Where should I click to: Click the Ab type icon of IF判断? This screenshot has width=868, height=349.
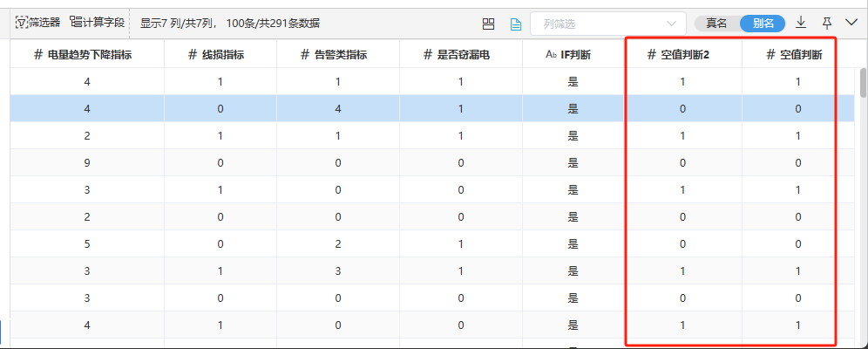coord(551,54)
